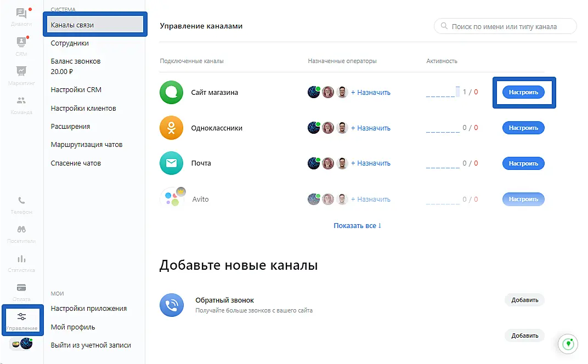Click the Одноклассники channel icon
The width and height of the screenshot is (588, 364).
coord(171,128)
